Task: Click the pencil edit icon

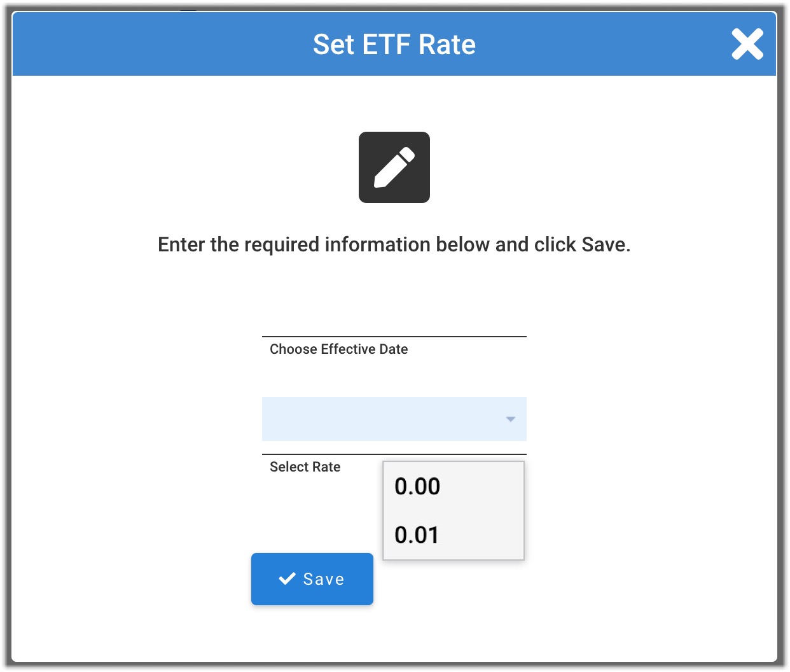Action: (x=394, y=167)
